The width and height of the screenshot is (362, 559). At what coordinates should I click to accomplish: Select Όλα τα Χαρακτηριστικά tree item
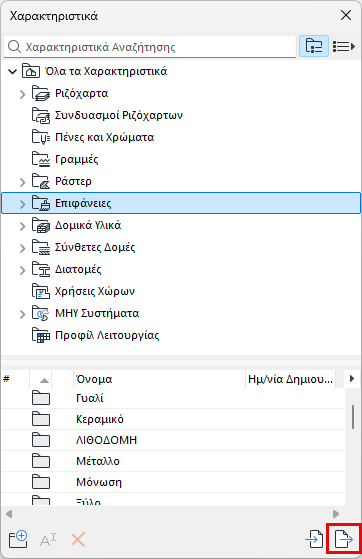pyautogui.click(x=106, y=71)
